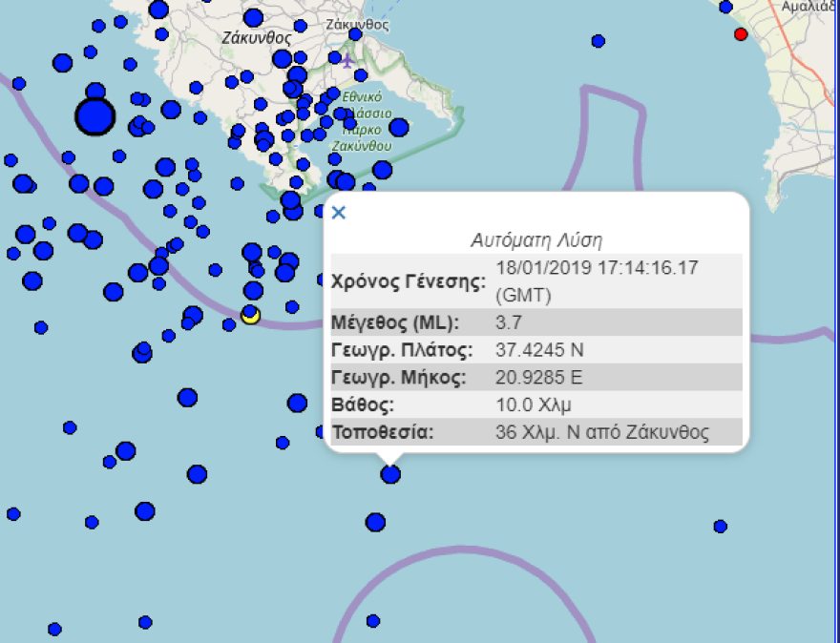Click the blue marker right of the marine park label

(x=399, y=127)
